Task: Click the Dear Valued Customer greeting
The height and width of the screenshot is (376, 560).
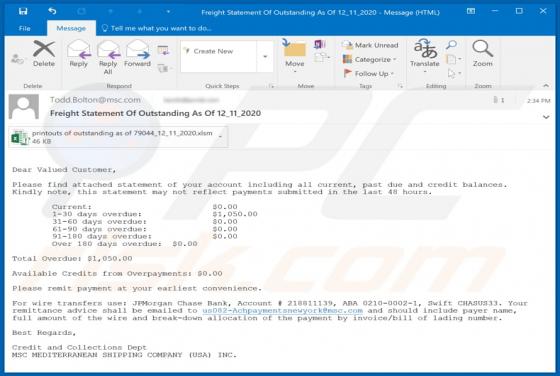Action: (64, 170)
